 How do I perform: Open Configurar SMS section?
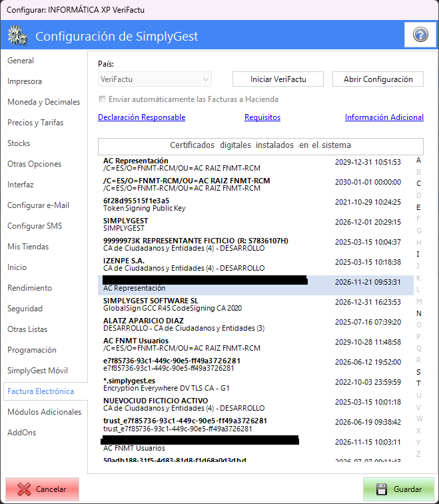click(35, 225)
